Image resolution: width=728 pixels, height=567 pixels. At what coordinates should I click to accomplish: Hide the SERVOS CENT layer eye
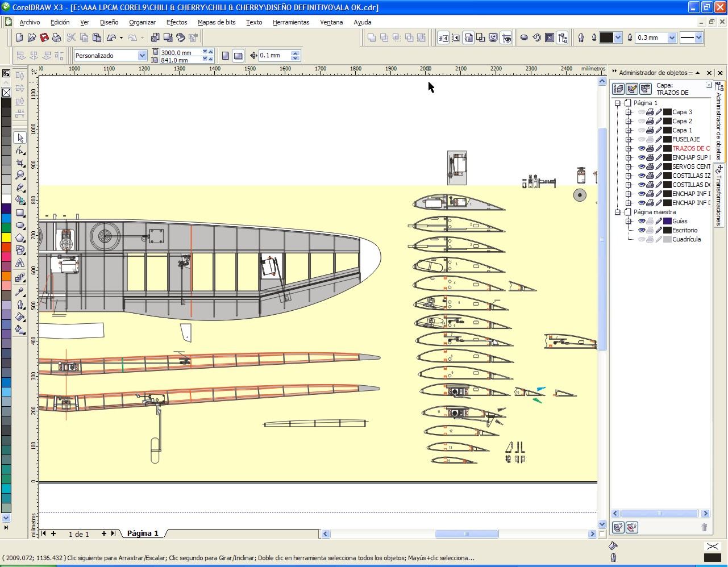(642, 166)
